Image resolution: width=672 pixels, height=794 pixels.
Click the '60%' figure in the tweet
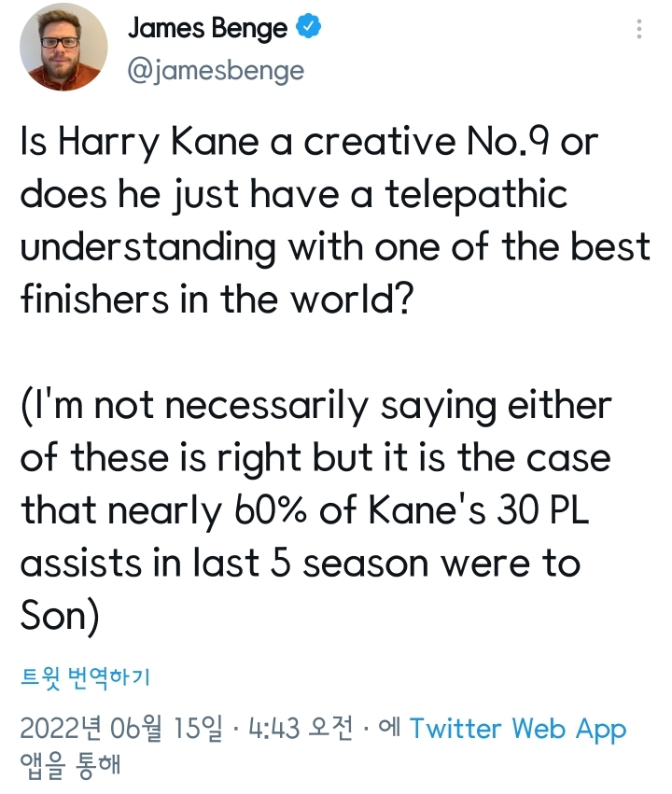coord(271,509)
